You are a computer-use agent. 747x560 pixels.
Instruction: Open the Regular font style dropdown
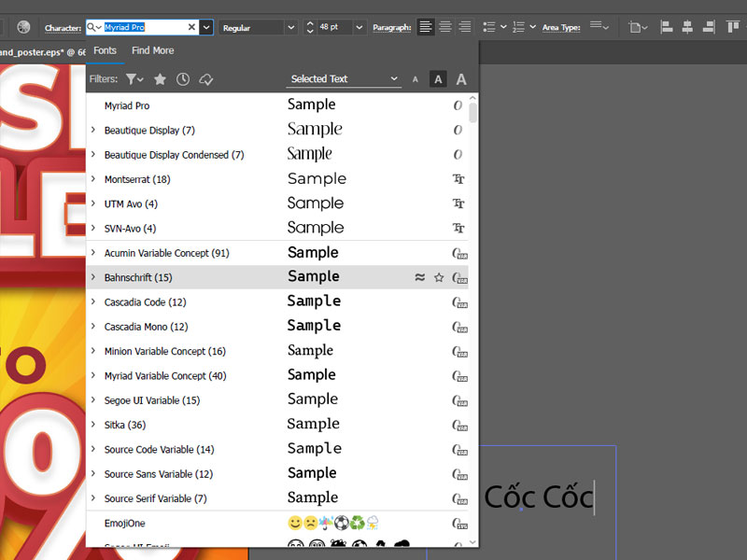pyautogui.click(x=290, y=28)
